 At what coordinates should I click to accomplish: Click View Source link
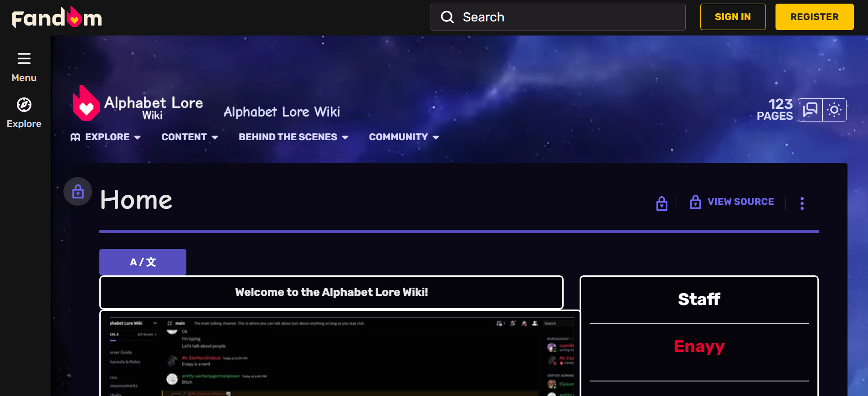pyautogui.click(x=740, y=202)
